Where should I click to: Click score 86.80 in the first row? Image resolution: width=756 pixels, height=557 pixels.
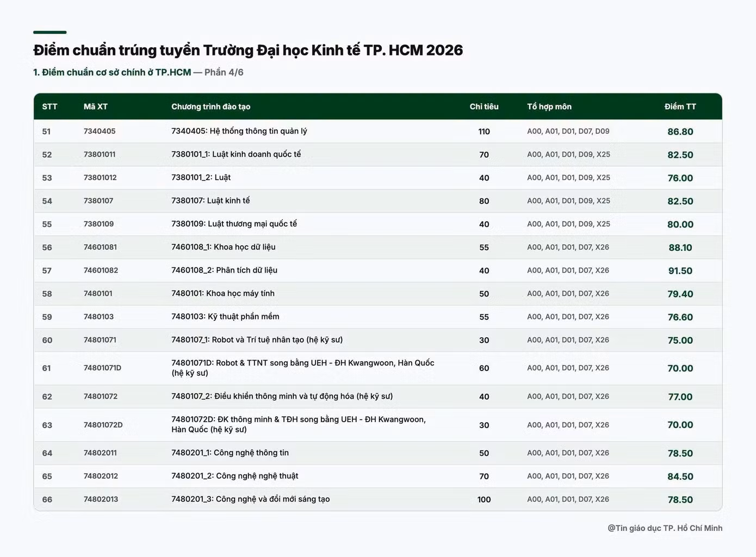pos(680,132)
